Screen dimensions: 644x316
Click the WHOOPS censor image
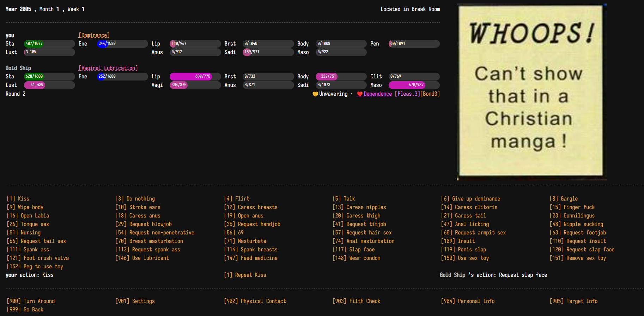[531, 92]
